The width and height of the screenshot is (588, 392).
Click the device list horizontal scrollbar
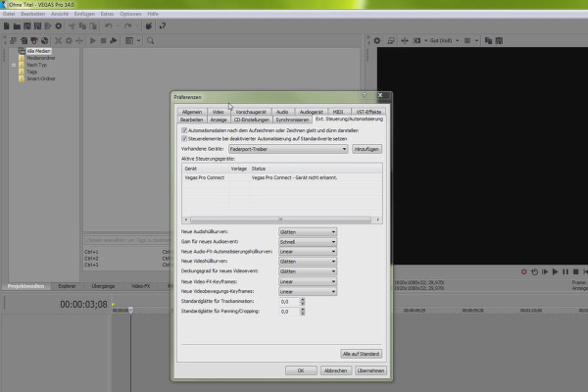[x=281, y=220]
